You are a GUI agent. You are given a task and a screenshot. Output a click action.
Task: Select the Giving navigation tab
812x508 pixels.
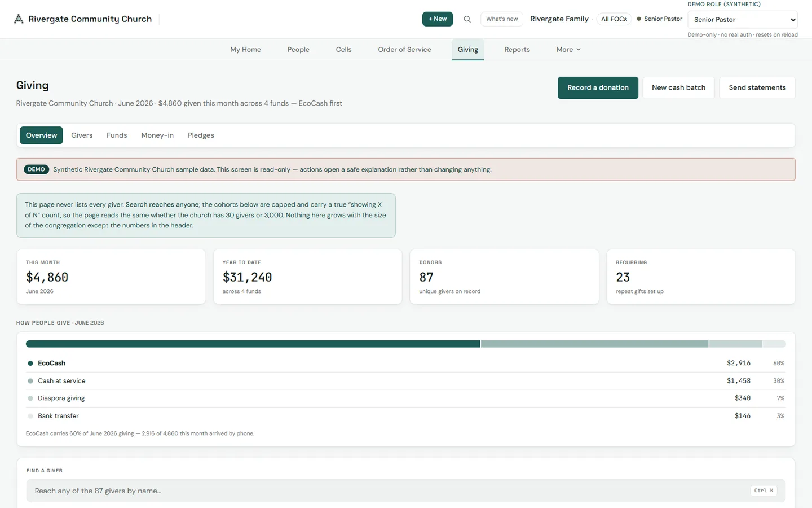pyautogui.click(x=468, y=50)
